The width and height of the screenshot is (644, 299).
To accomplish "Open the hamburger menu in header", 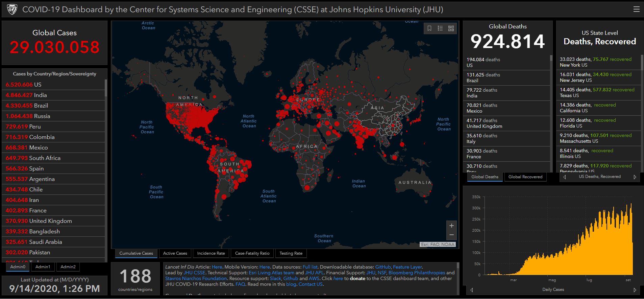I will click(636, 9).
